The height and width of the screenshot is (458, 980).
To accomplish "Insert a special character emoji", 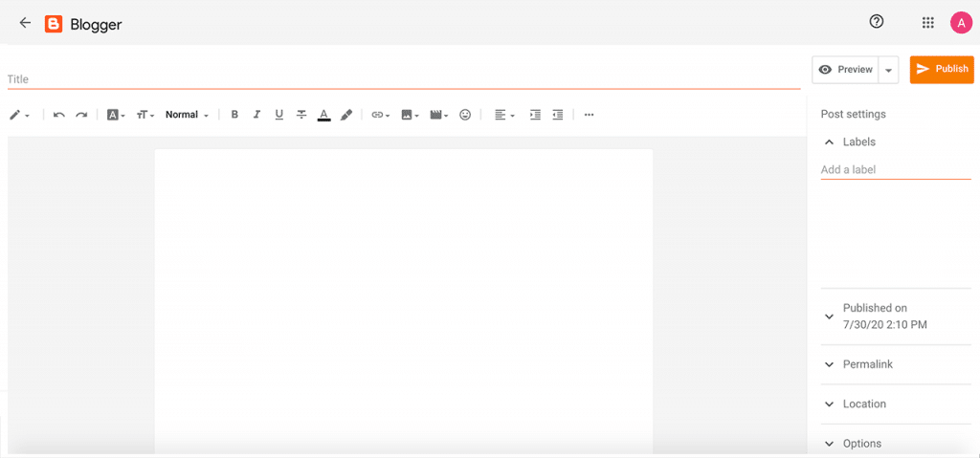I will pyautogui.click(x=465, y=115).
